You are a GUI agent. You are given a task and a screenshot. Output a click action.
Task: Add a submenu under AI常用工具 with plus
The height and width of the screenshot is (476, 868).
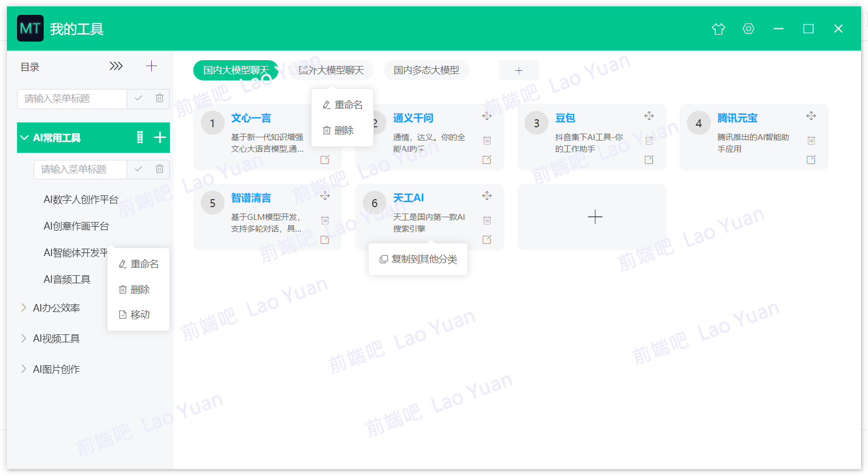point(160,137)
